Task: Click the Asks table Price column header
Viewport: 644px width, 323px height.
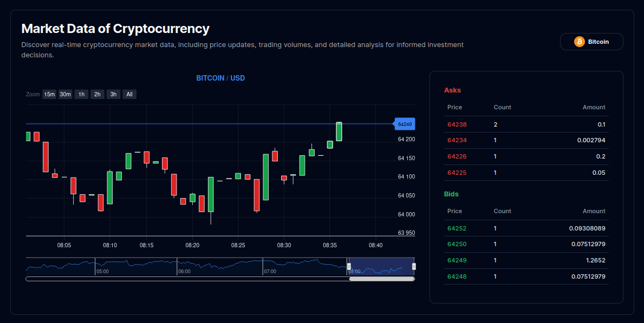Action: (454, 107)
